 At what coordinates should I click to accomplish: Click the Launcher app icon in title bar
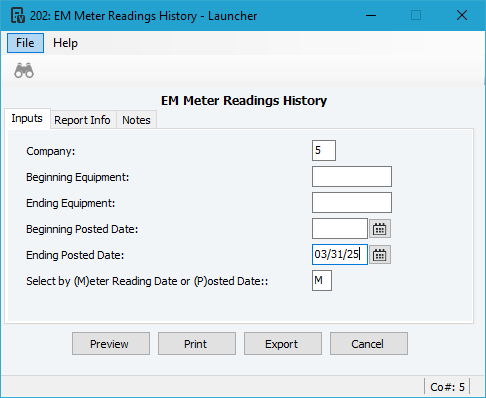tap(18, 15)
